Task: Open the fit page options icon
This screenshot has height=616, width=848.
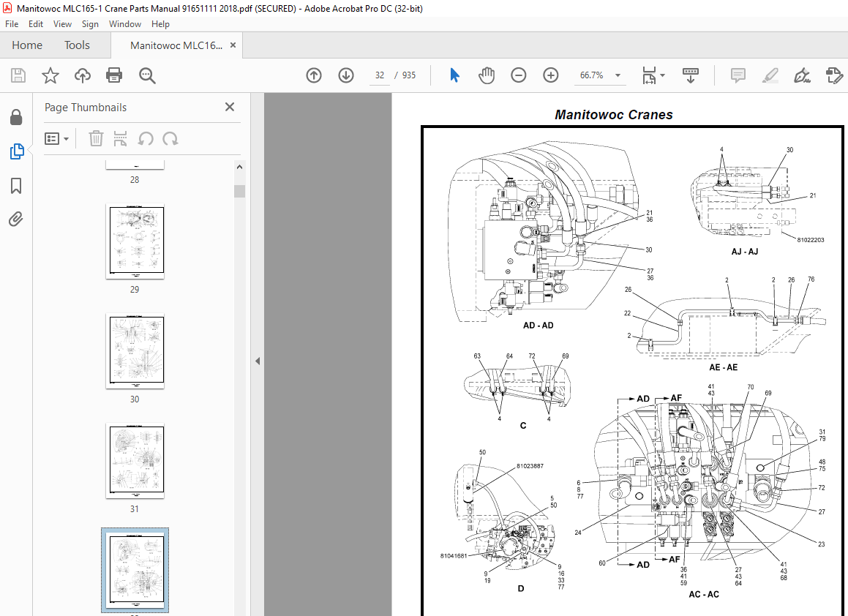Action: point(653,75)
